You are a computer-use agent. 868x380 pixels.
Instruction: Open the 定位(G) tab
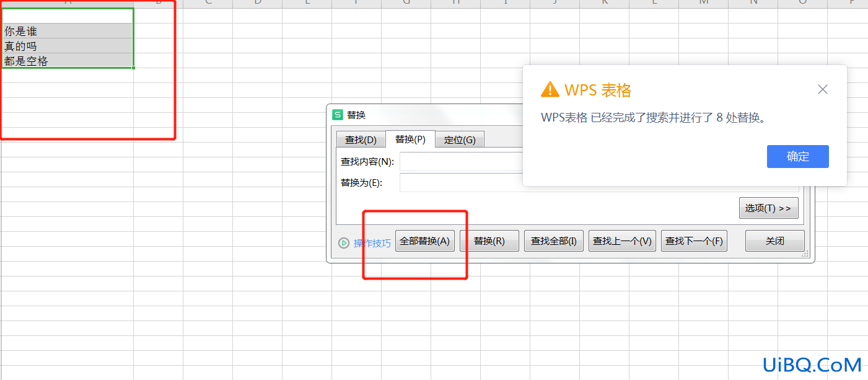click(x=460, y=140)
